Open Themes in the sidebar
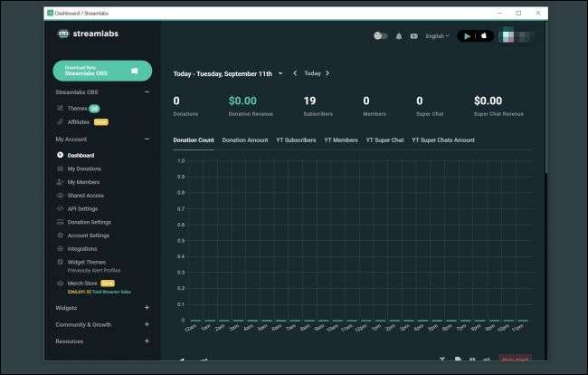Screen dimensions: 588x375 click(77, 109)
